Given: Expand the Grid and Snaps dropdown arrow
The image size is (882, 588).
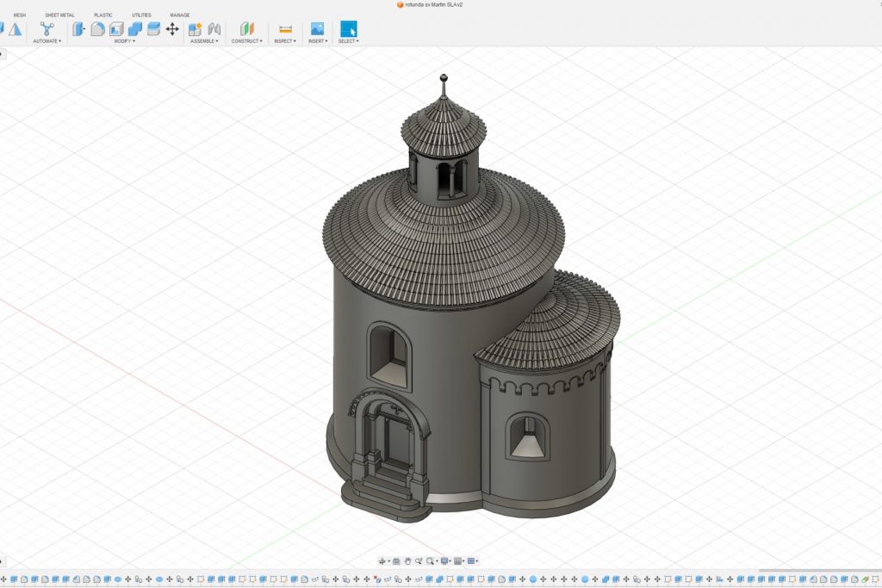Looking at the screenshot, I should pos(463,561).
